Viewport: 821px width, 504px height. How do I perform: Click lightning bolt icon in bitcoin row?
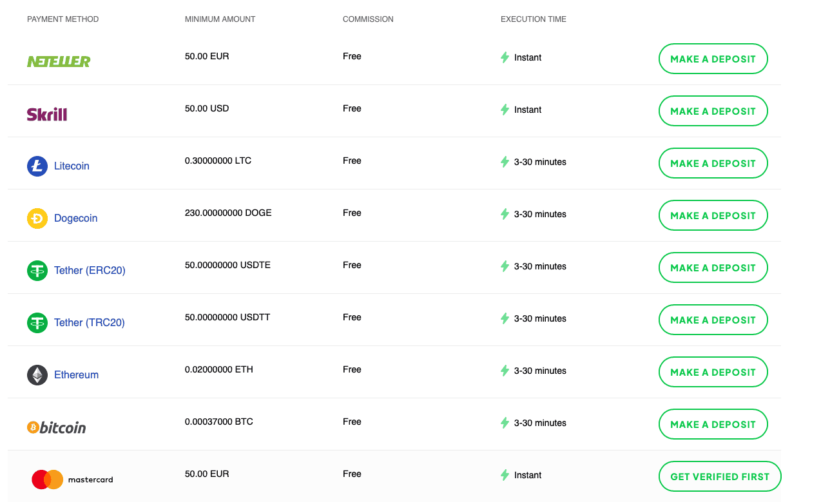pos(505,423)
